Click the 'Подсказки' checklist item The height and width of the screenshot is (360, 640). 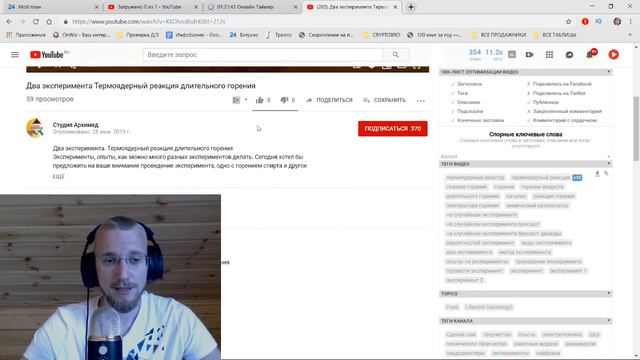(470, 111)
